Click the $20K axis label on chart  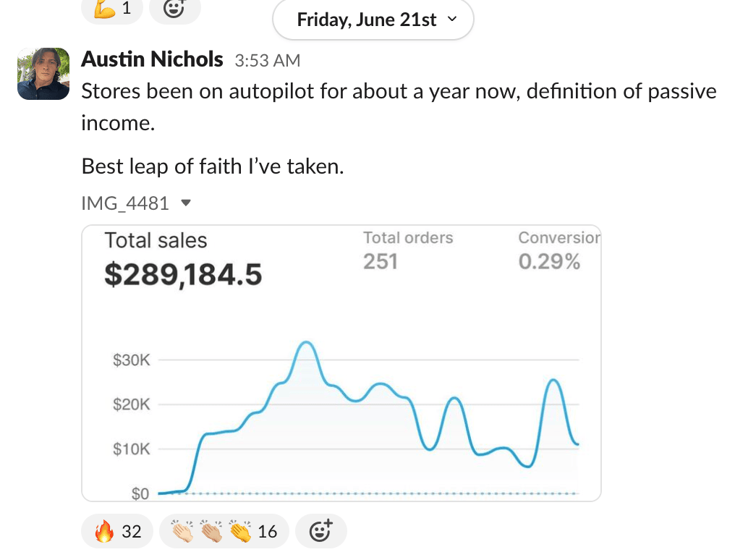(131, 405)
